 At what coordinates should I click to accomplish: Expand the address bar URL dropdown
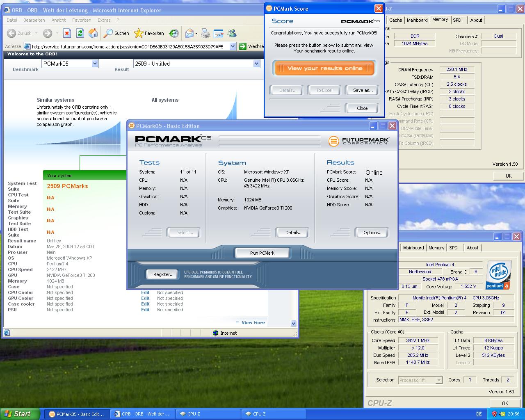click(233, 46)
